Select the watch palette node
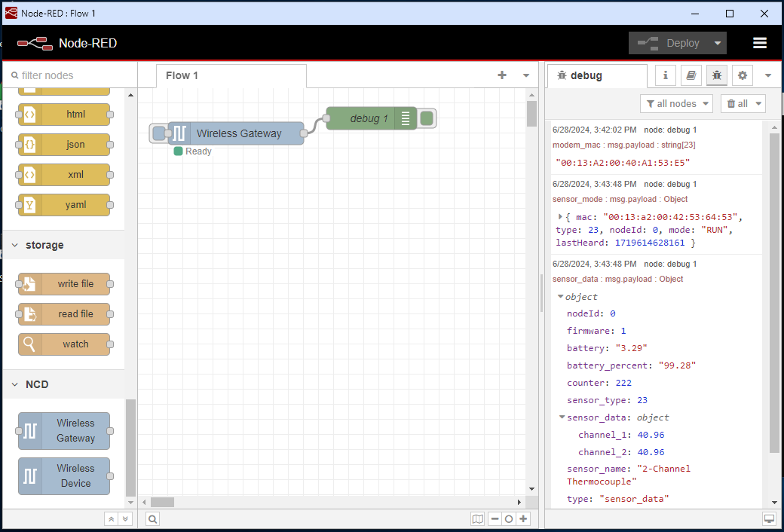 [64, 344]
